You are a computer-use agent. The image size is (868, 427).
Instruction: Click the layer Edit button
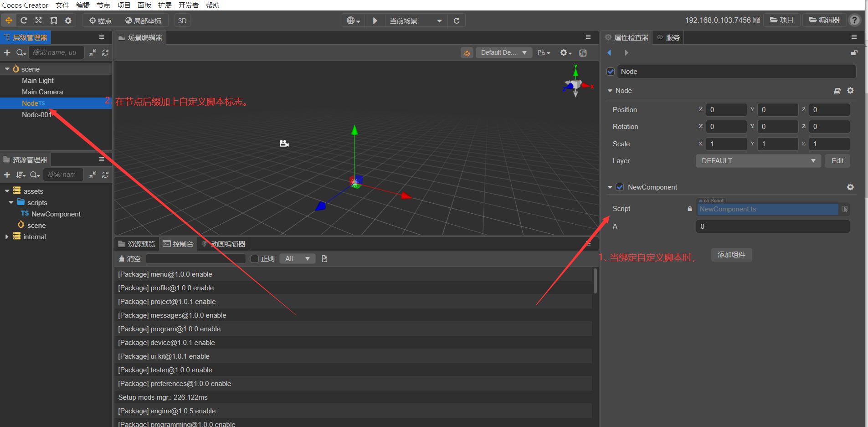point(837,161)
